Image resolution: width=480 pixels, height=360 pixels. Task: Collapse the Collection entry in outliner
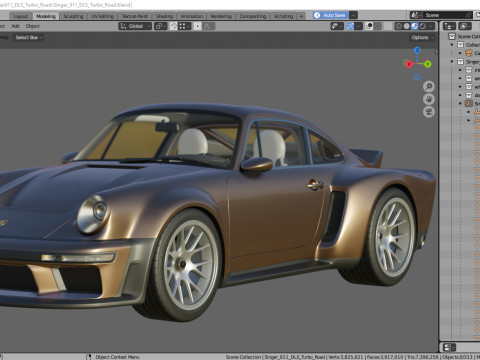pyautogui.click(x=452, y=45)
